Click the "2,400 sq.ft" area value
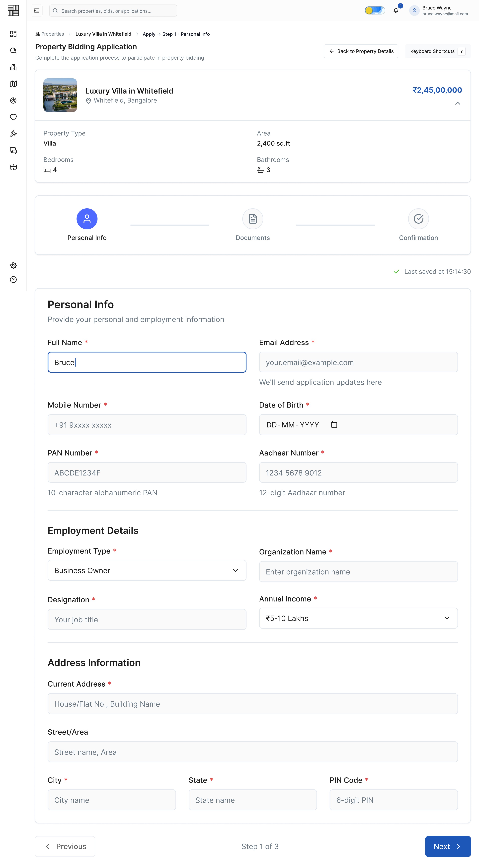The height and width of the screenshot is (868, 479). tap(274, 143)
